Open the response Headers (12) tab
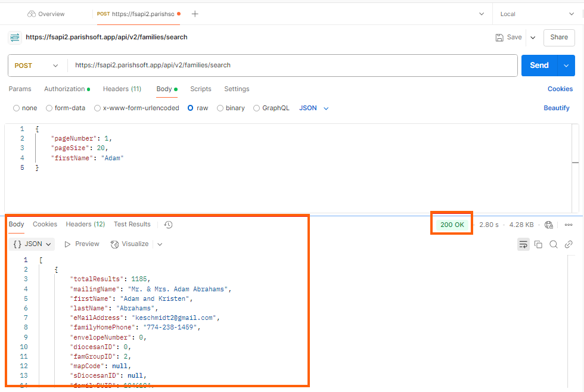Viewport: 584px width, 392px height. click(85, 224)
